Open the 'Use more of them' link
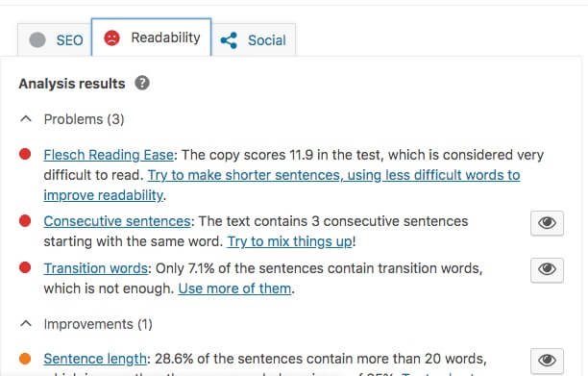Viewport: 588px width, 376px height. pos(234,288)
